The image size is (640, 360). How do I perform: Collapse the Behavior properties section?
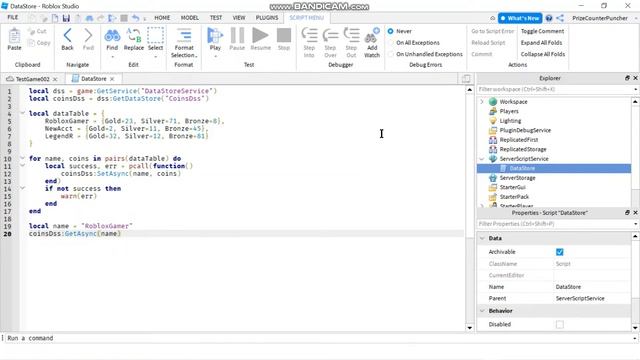pyautogui.click(x=482, y=311)
